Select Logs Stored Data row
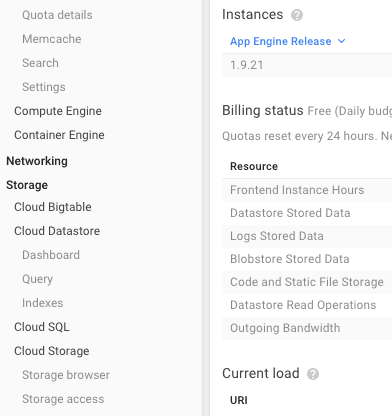The image size is (392, 416). 307,236
